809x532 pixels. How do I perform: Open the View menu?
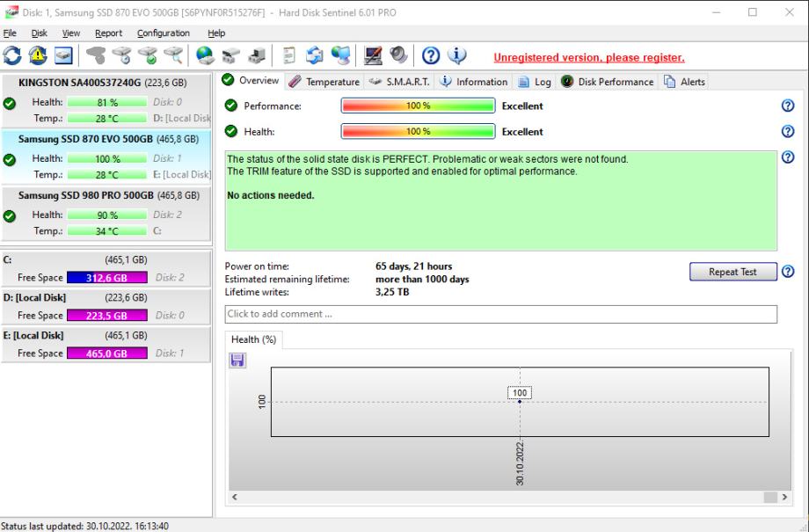click(71, 33)
